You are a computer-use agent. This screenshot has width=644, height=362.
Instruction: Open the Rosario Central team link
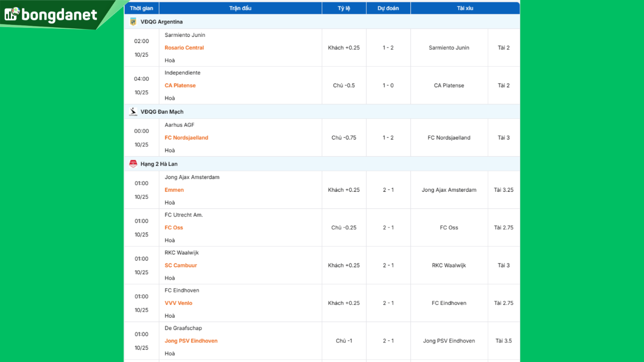pyautogui.click(x=184, y=48)
